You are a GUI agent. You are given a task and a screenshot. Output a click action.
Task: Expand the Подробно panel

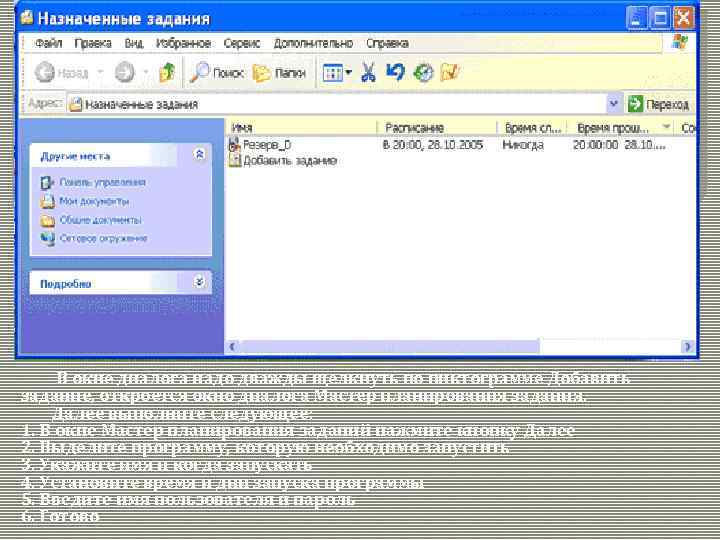(199, 281)
